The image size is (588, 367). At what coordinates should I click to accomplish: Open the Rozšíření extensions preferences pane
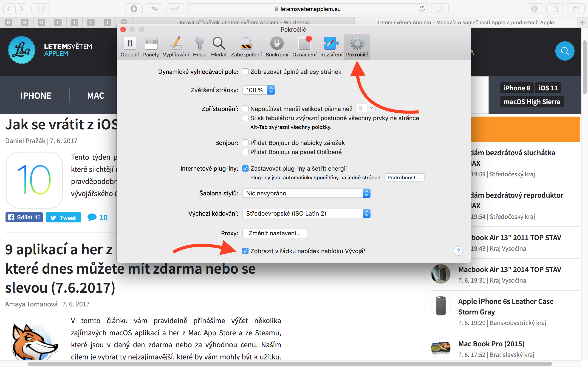331,47
